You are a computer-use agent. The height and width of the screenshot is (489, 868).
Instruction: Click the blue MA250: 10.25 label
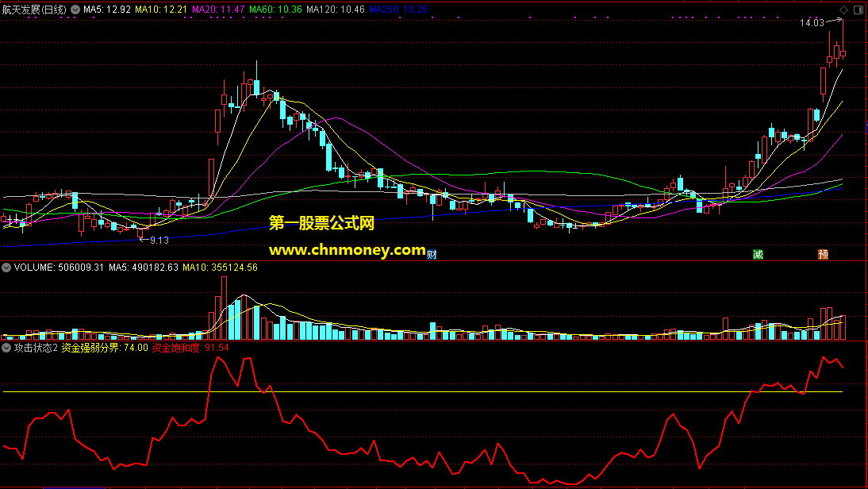(398, 10)
